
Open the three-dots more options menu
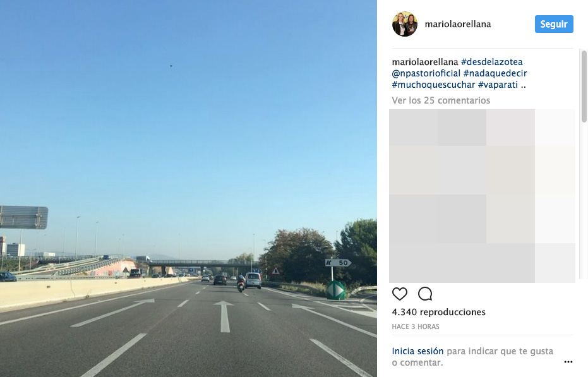click(568, 362)
